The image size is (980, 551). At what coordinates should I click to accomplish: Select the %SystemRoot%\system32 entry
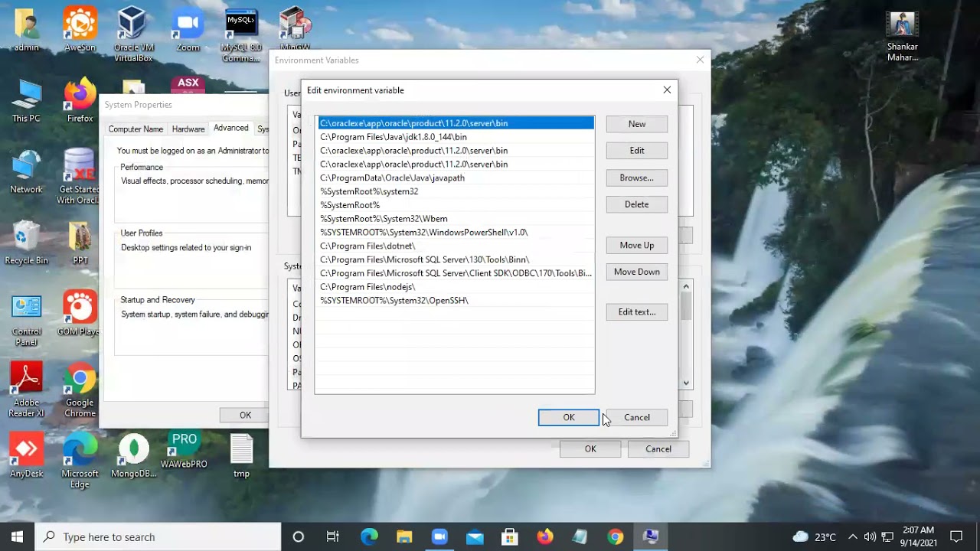tap(456, 191)
